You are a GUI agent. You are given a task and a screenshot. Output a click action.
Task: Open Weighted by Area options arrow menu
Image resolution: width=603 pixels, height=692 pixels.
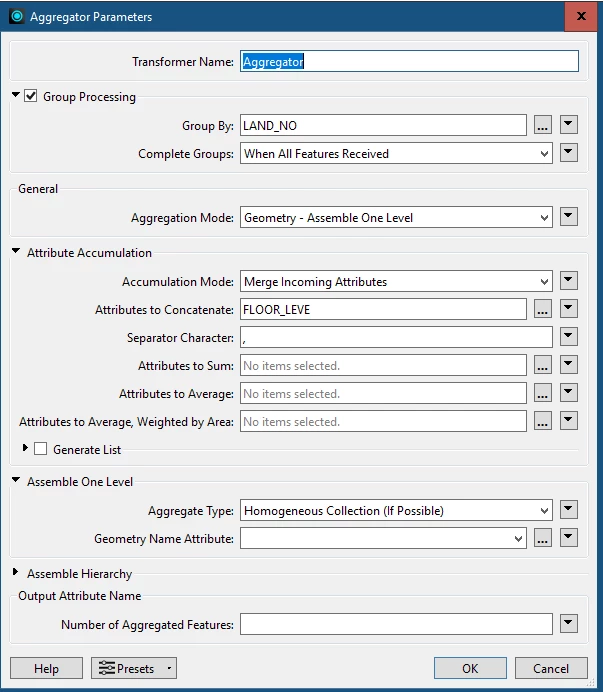pos(569,421)
